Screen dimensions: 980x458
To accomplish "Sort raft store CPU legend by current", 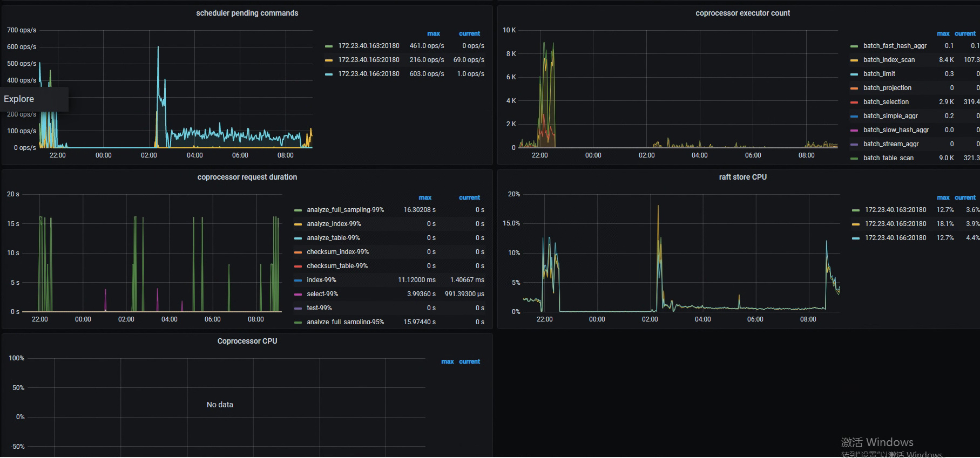I will 965,197.
